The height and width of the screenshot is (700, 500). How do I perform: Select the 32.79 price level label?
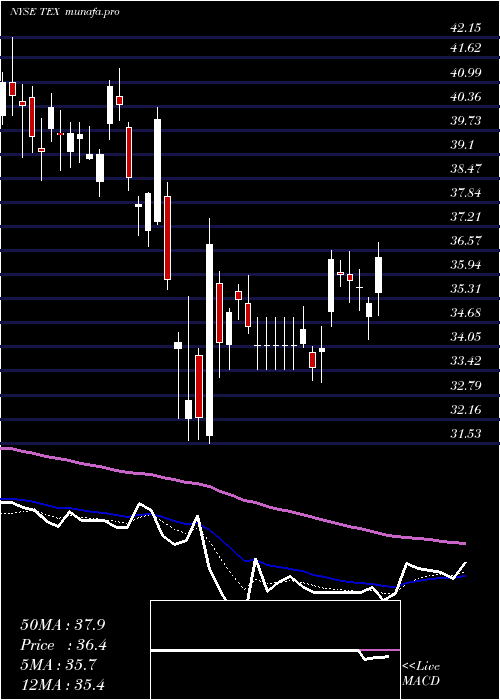pyautogui.click(x=465, y=386)
